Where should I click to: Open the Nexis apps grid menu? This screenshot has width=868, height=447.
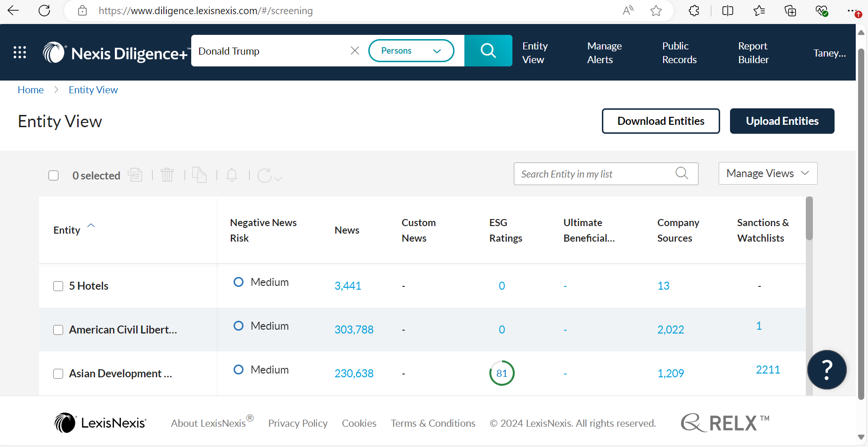point(20,52)
